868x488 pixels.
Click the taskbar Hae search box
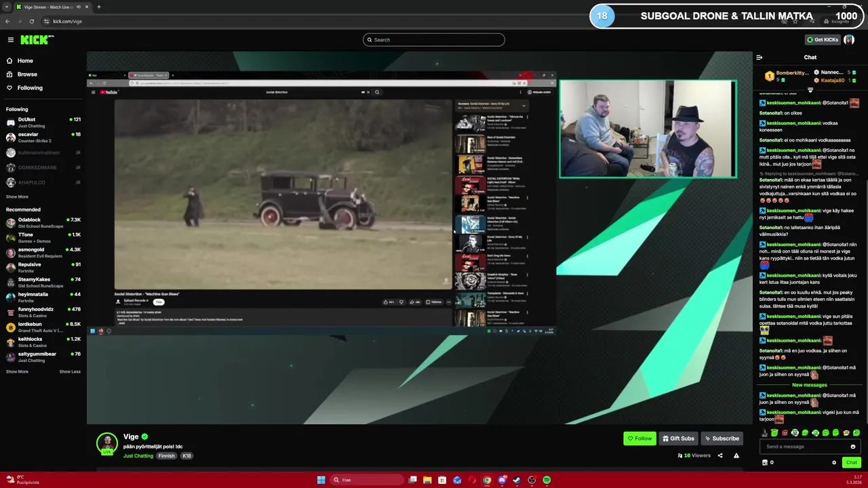click(x=366, y=480)
